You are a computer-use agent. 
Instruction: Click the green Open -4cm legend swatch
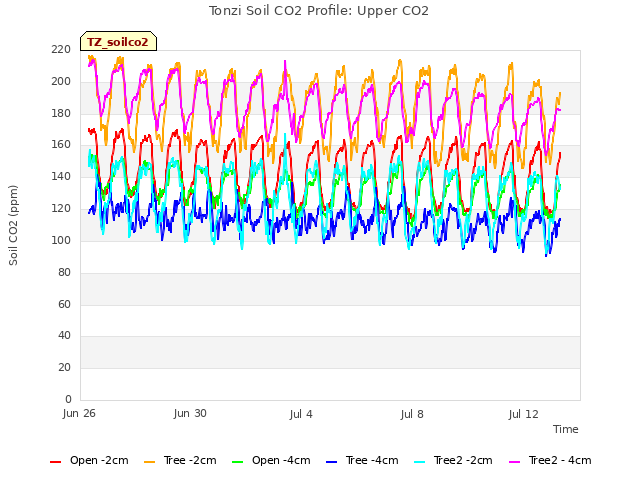click(x=238, y=462)
